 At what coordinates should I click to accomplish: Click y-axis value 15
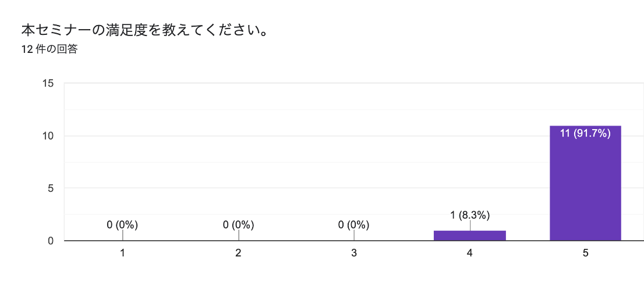(48, 83)
